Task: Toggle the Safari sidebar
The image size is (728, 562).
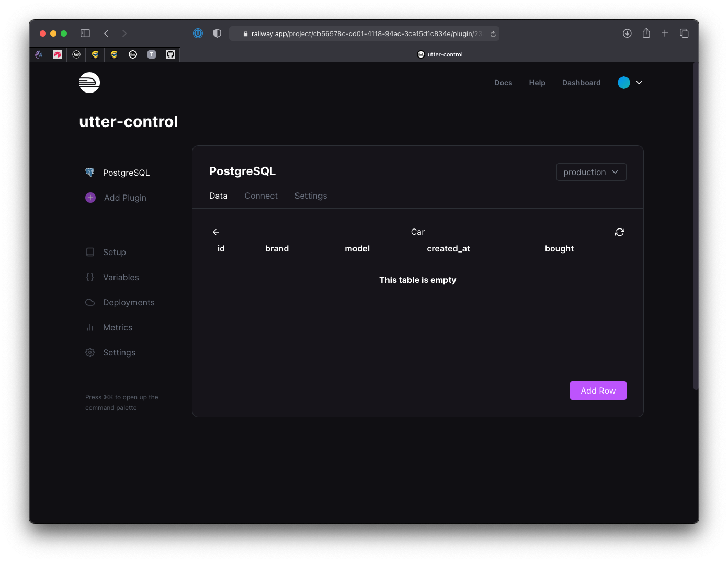Action: 85,33
